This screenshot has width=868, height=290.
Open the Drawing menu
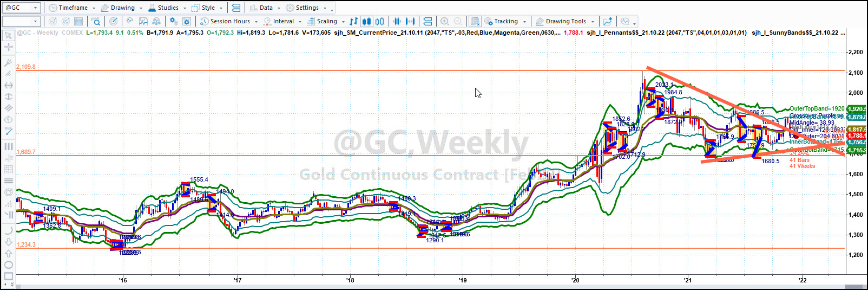[x=118, y=8]
